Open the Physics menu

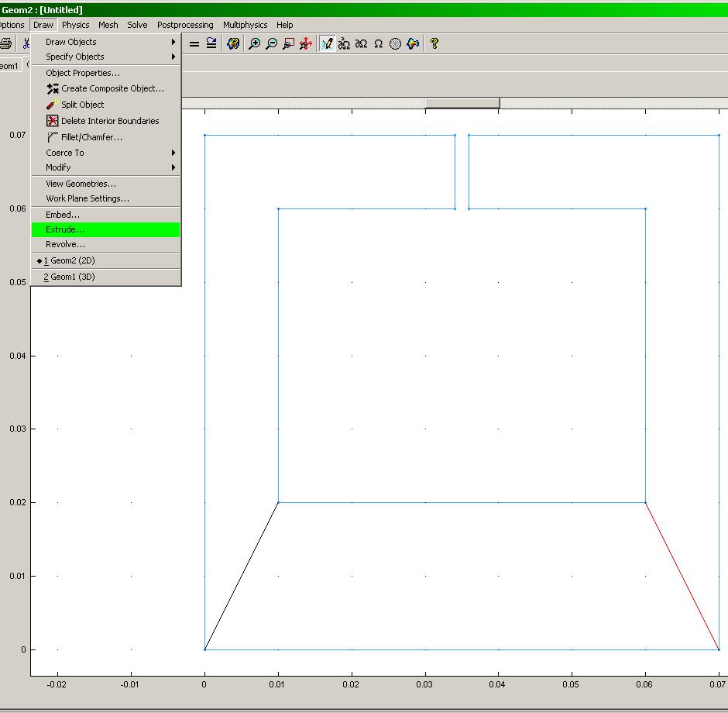pos(76,25)
